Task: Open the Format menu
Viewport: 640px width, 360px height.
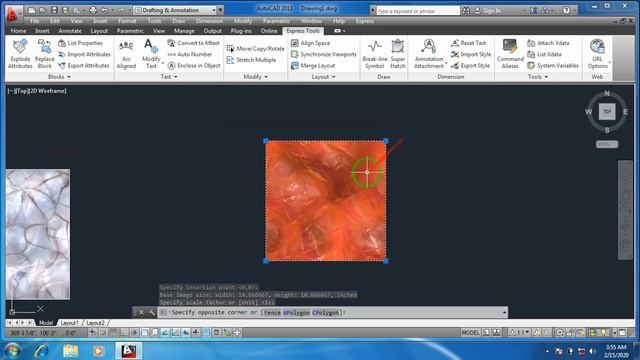Action: (x=127, y=21)
